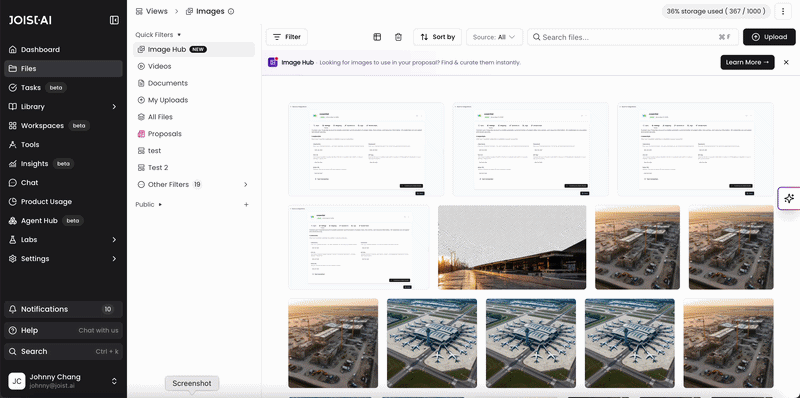The image size is (800, 398).
Task: Select the Proposals filter
Action: [194, 134]
